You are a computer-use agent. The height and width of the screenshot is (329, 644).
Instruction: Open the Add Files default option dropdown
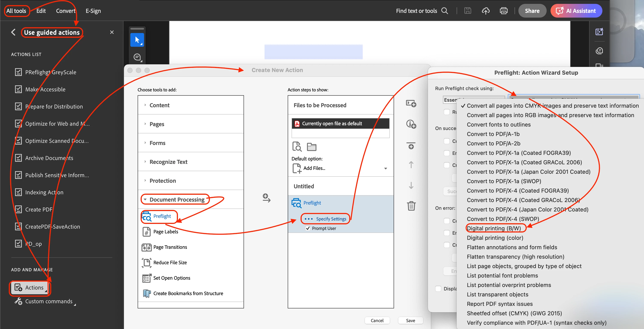click(385, 168)
